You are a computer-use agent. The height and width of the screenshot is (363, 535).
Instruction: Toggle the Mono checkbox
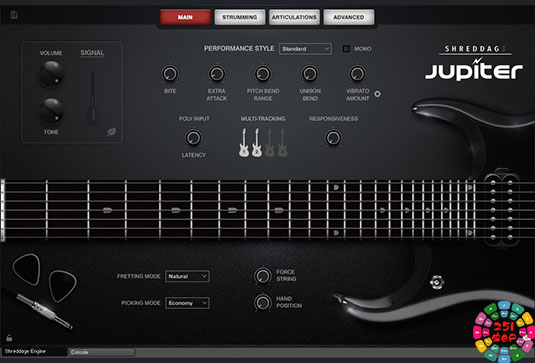coord(346,49)
